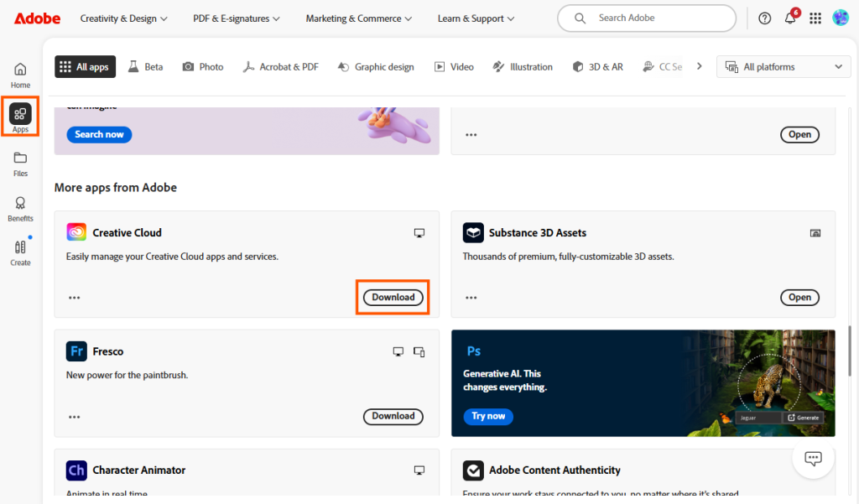The width and height of the screenshot is (859, 504).
Task: Expand the Creativity & Design menu
Action: (124, 18)
